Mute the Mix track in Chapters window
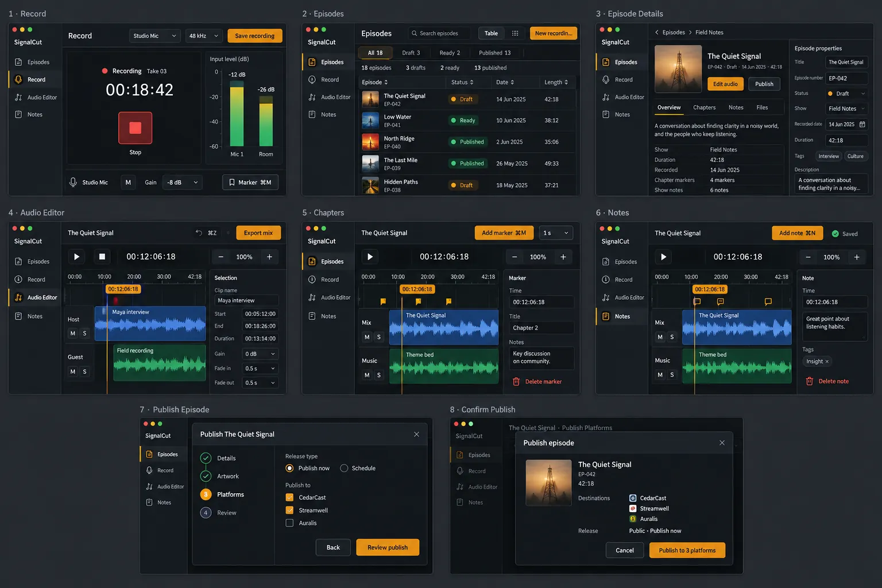Viewport: 882px width, 588px height. [367, 337]
